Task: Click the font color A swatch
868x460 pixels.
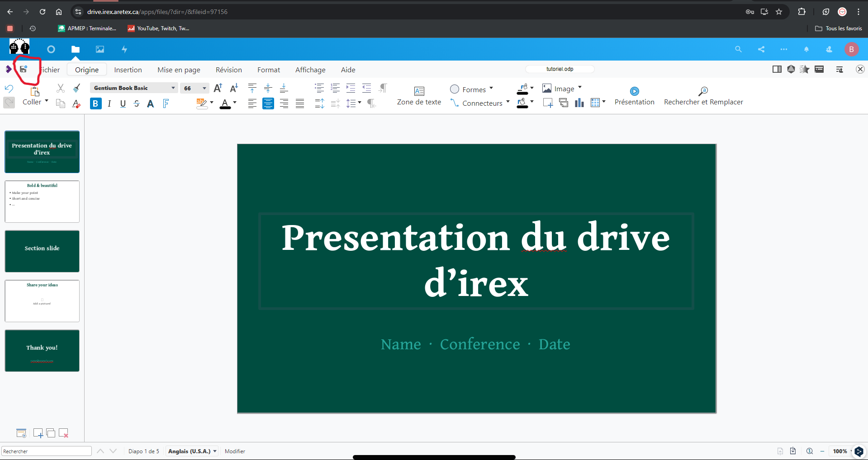Action: 225,104
